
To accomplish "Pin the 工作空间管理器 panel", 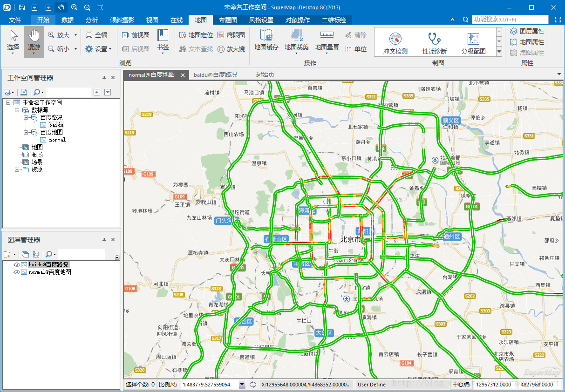I will (104, 78).
